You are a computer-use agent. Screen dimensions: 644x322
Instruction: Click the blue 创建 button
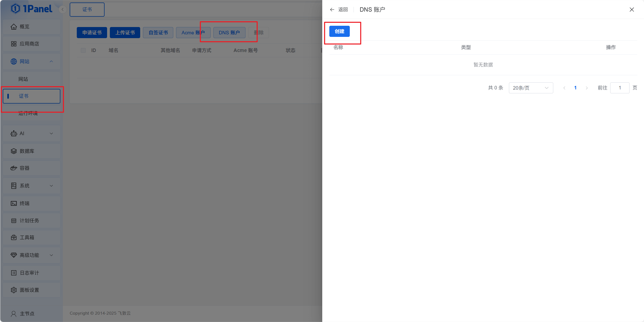(339, 31)
